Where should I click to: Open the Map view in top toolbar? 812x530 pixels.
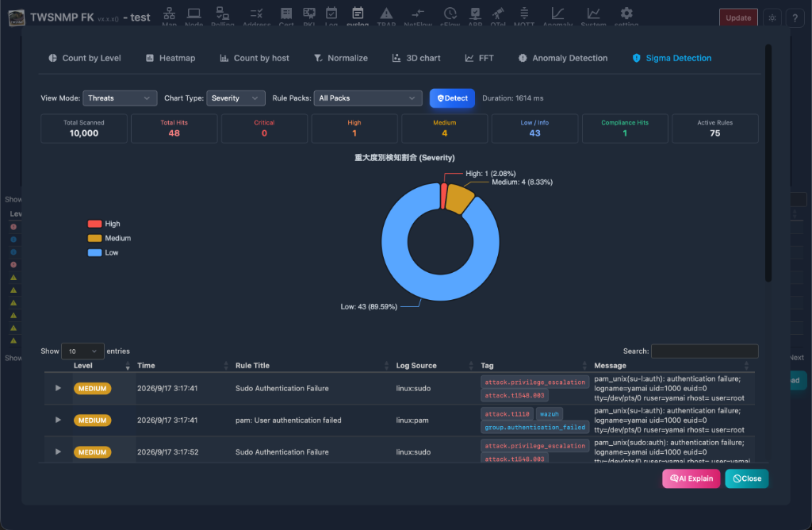pyautogui.click(x=169, y=16)
